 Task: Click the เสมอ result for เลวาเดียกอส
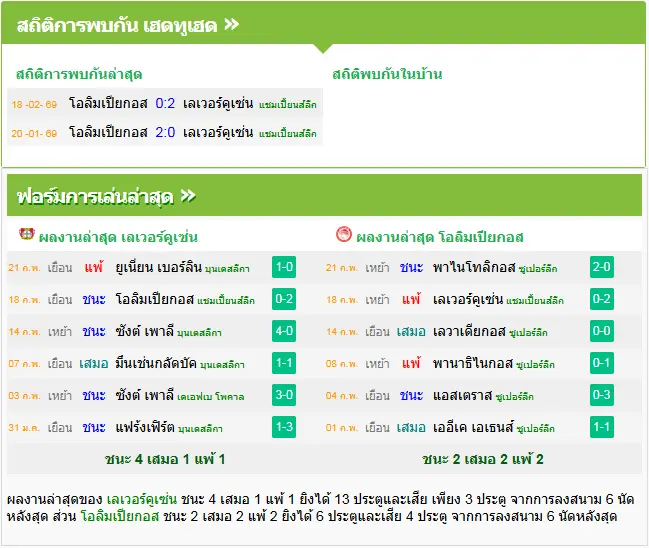click(411, 332)
